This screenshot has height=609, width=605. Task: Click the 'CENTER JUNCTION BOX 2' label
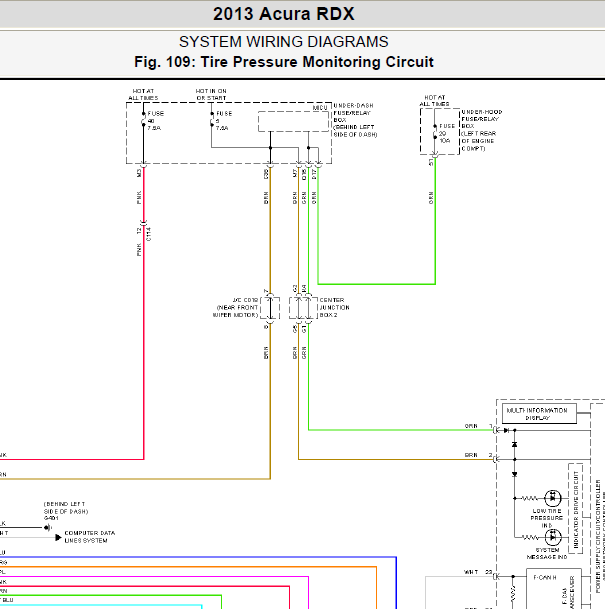[x=334, y=308]
